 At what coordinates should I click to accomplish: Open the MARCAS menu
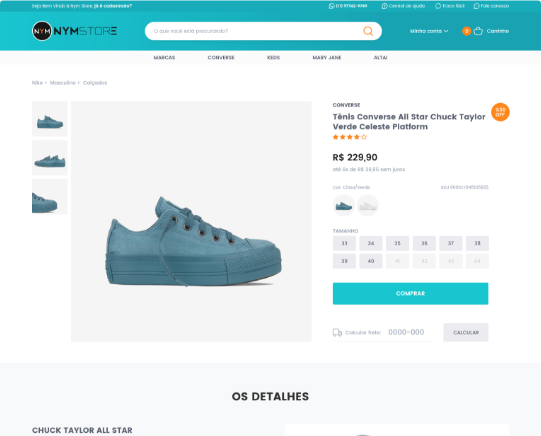pos(164,58)
